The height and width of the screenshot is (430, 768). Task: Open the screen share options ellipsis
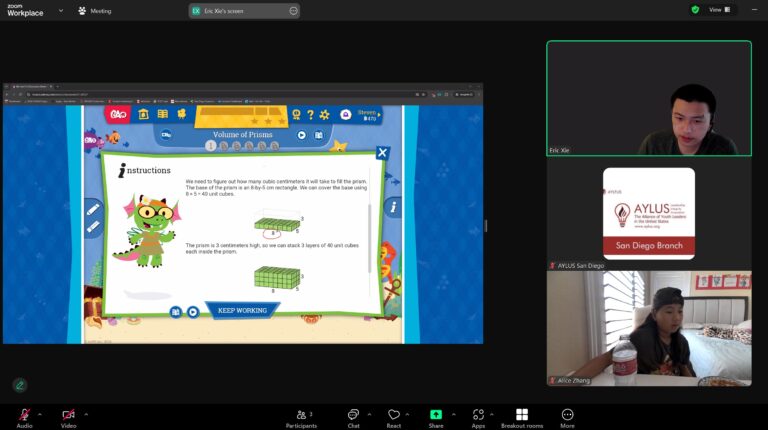click(x=293, y=11)
